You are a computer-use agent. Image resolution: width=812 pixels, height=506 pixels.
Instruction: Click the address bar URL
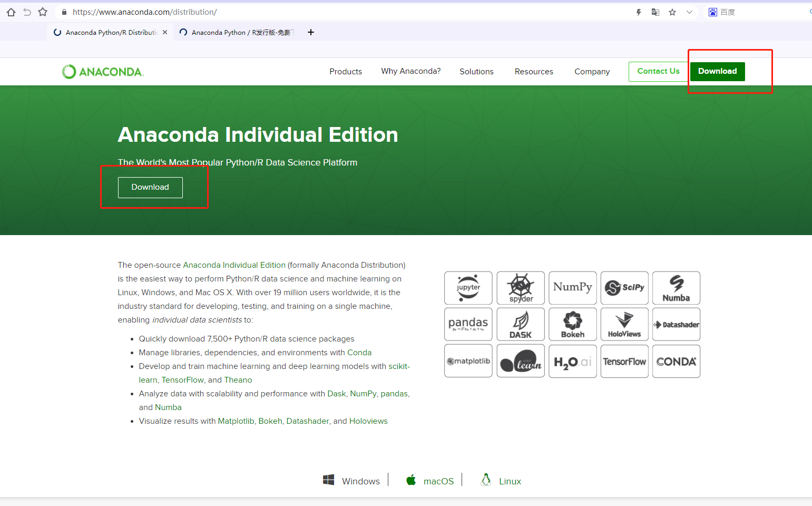[x=145, y=12]
